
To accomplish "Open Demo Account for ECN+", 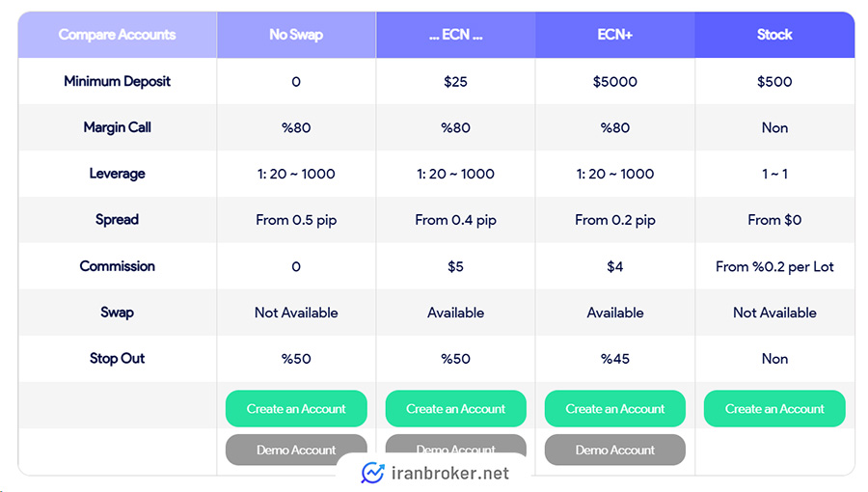I will pos(615,450).
